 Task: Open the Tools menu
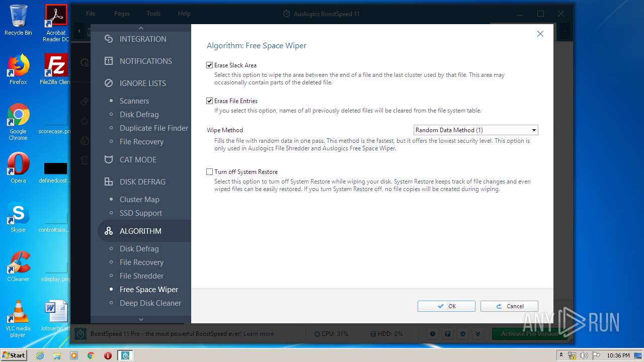click(153, 14)
